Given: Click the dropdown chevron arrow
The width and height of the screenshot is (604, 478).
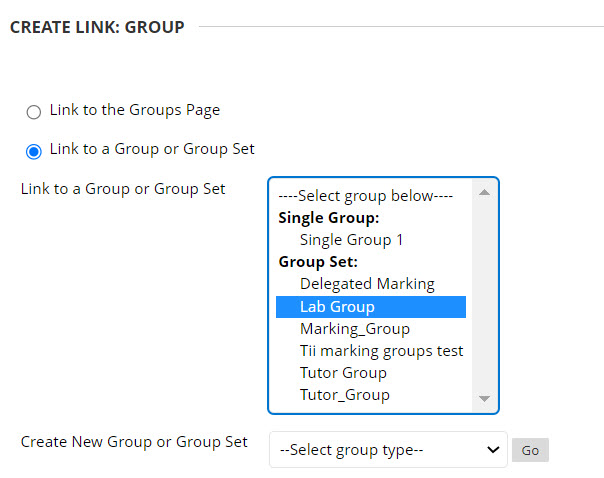Looking at the screenshot, I should pyautogui.click(x=493, y=450).
